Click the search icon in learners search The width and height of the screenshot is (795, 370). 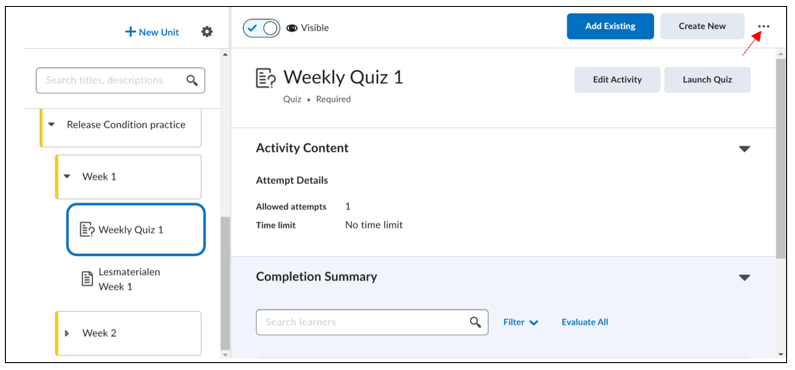(x=475, y=322)
